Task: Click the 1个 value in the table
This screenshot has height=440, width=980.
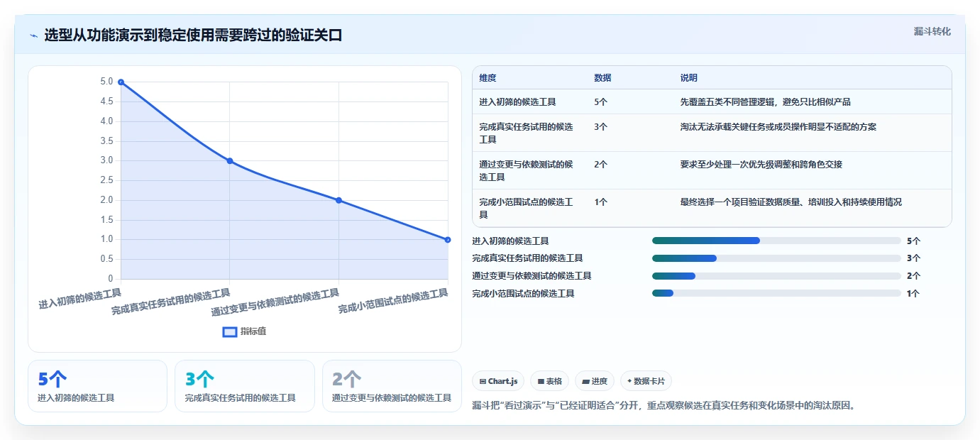Action: (x=600, y=202)
